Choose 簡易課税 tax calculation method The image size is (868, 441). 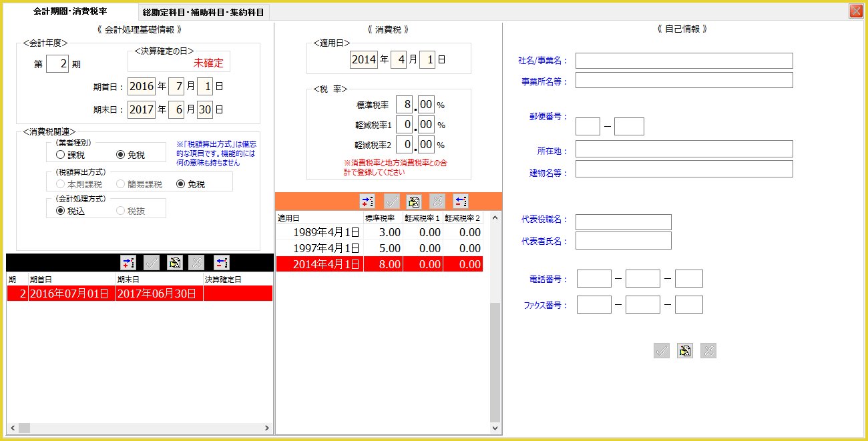coord(139,184)
